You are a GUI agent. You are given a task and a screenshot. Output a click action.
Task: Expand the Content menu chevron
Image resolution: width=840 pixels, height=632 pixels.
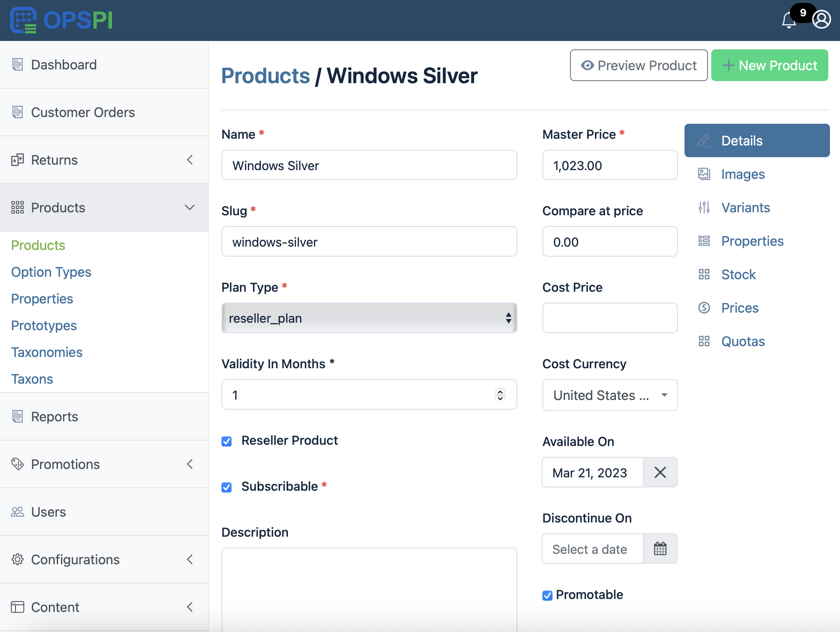pos(190,607)
